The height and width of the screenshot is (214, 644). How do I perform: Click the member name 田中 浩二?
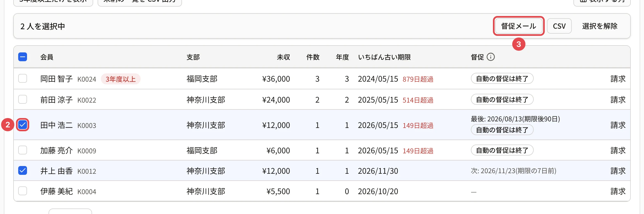click(57, 125)
